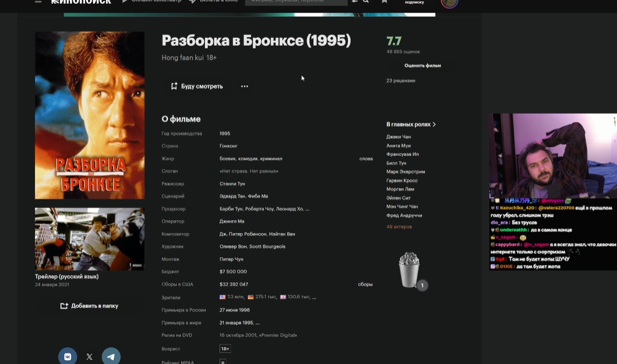617x364 pixels.
Task: Expand the В главных ролях cast list
Action: 411,124
